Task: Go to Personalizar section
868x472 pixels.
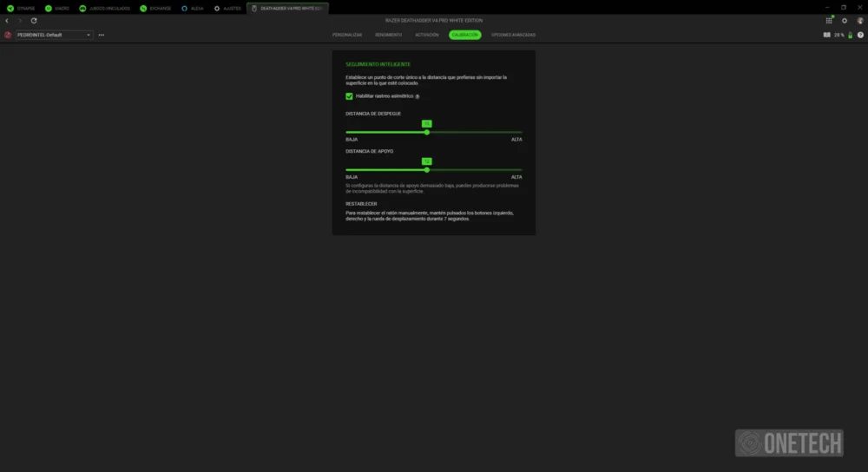Action: [347, 35]
